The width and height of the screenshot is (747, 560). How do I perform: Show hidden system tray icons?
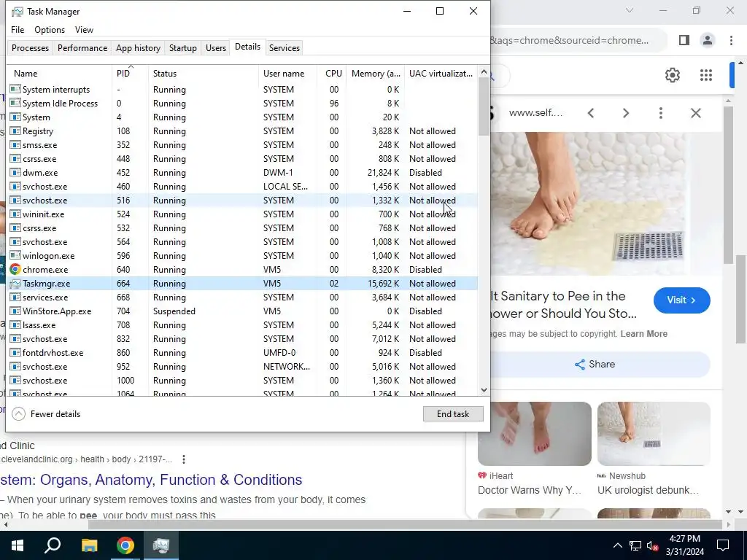(x=617, y=545)
